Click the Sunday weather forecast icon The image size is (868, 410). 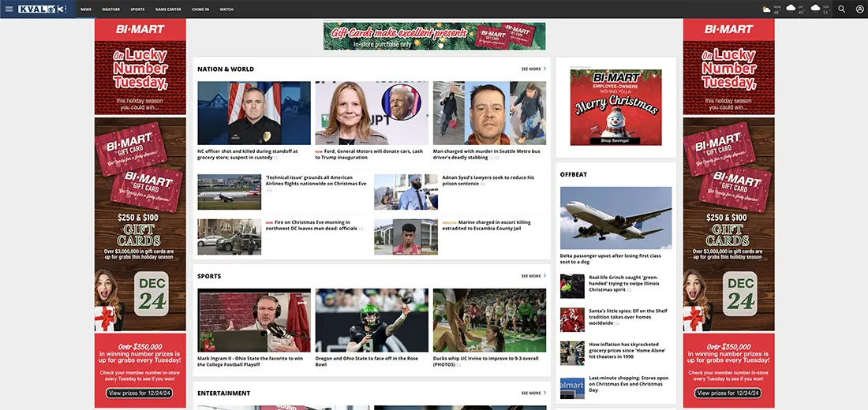point(815,9)
